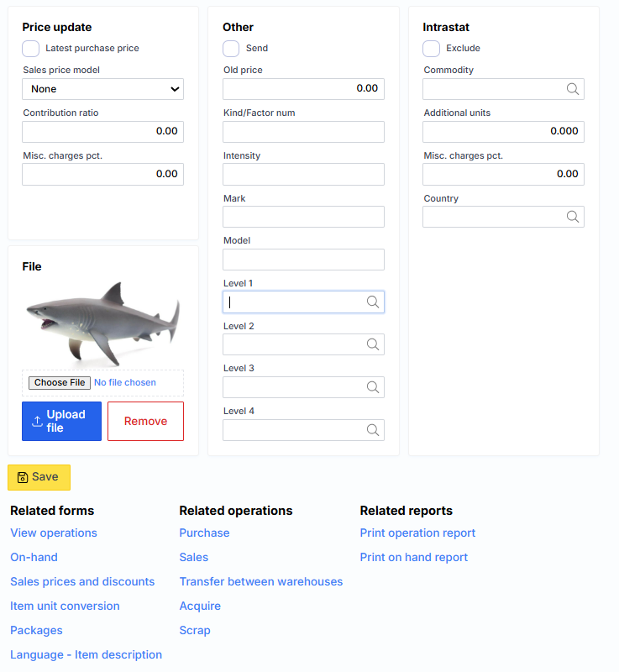Click the Level 1 search magnifier icon
619x672 pixels.
(373, 302)
